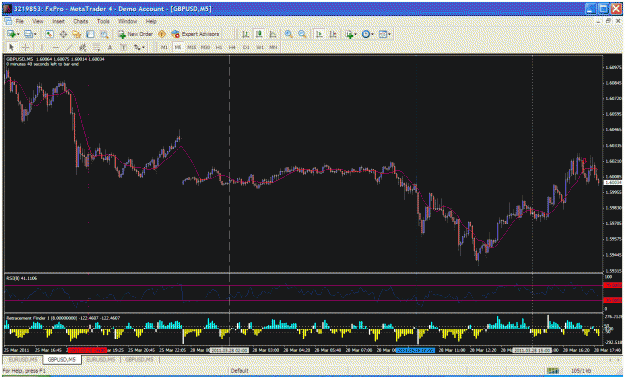This screenshot has height=377, width=625.
Task: Switch chart to line chart style
Action: coord(273,34)
